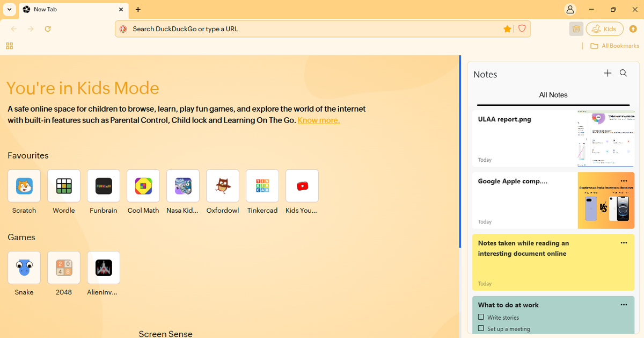Follow the Know more link

[x=319, y=120]
